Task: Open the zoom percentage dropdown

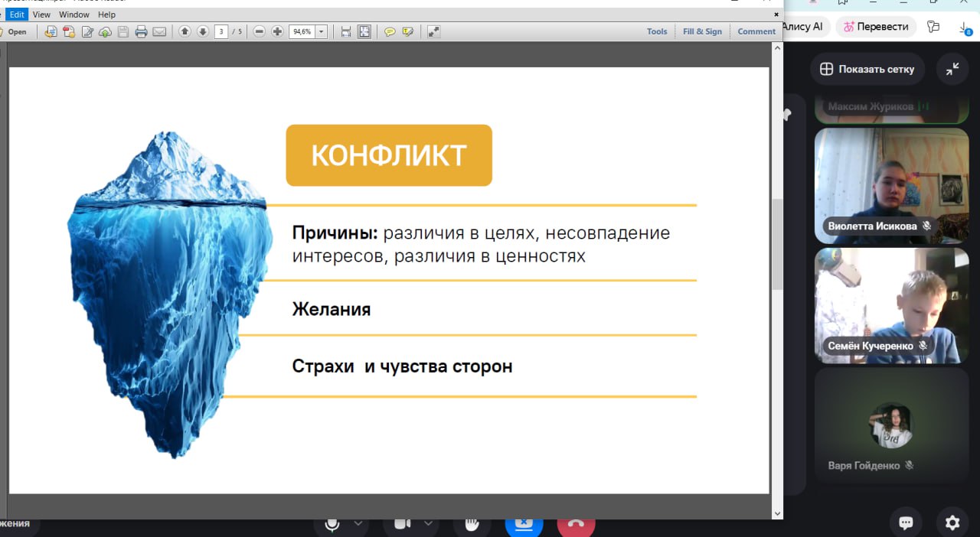Action: [x=322, y=31]
